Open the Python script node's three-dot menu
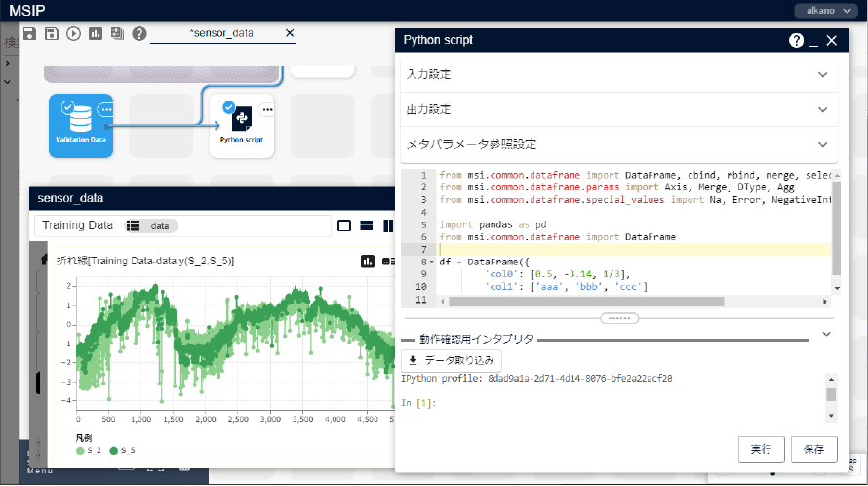The width and height of the screenshot is (868, 486). click(x=266, y=110)
